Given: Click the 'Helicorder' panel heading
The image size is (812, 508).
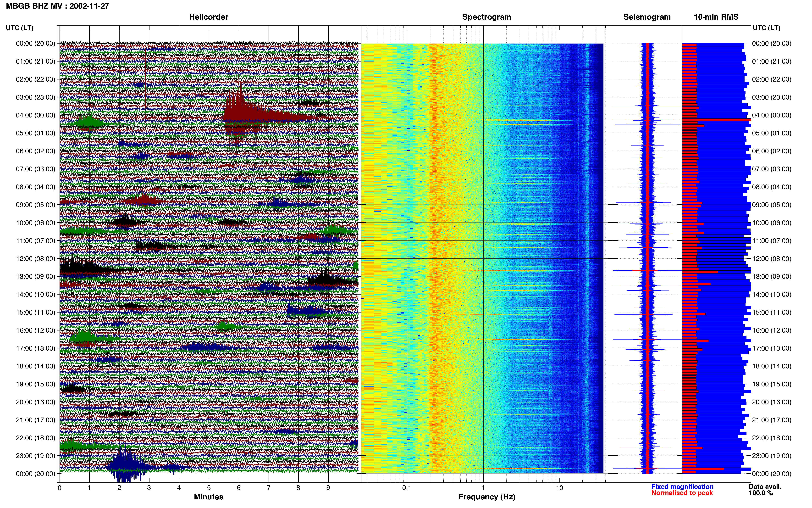Looking at the screenshot, I should [209, 17].
